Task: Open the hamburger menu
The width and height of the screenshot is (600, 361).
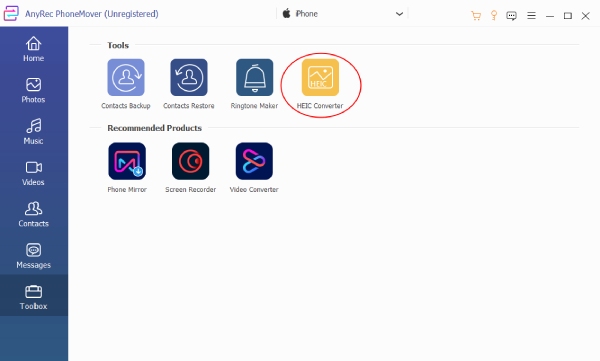Action: (x=531, y=16)
